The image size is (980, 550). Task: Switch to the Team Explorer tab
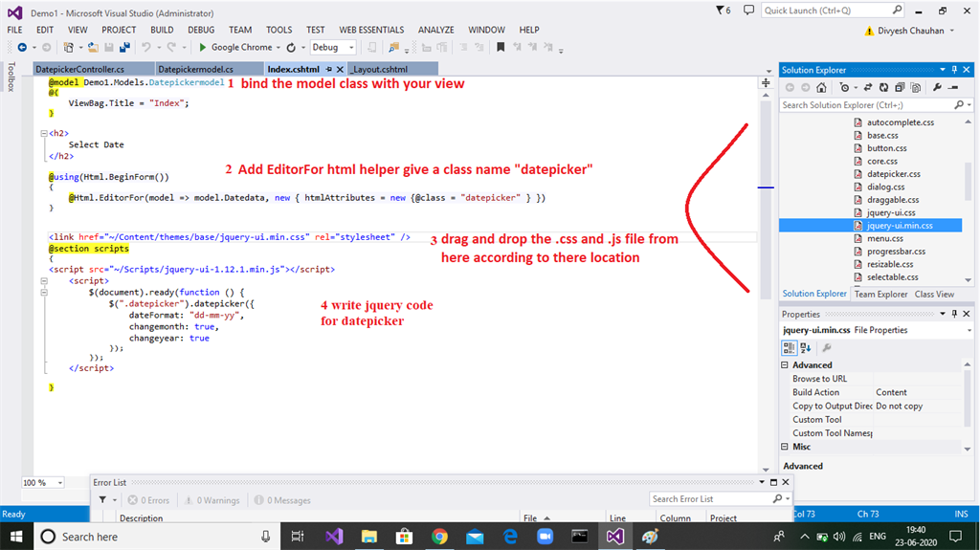click(x=880, y=294)
